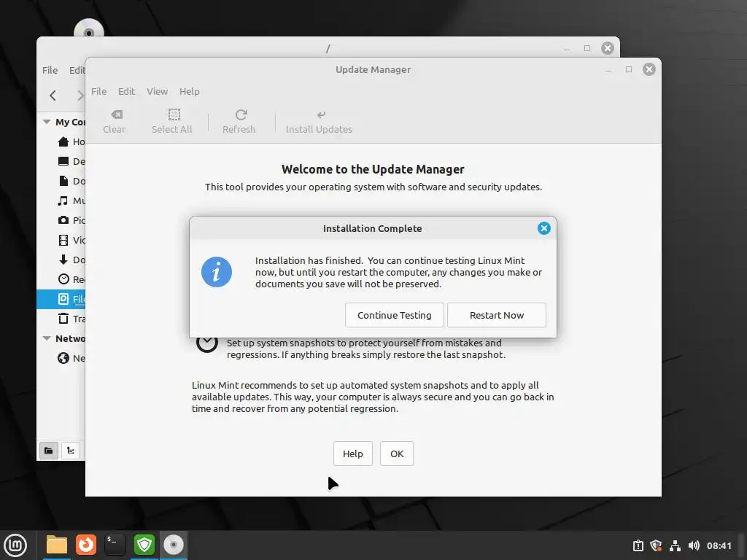This screenshot has height=560, width=747.
Task: Launch Firefox from the taskbar
Action: pyautogui.click(x=86, y=545)
